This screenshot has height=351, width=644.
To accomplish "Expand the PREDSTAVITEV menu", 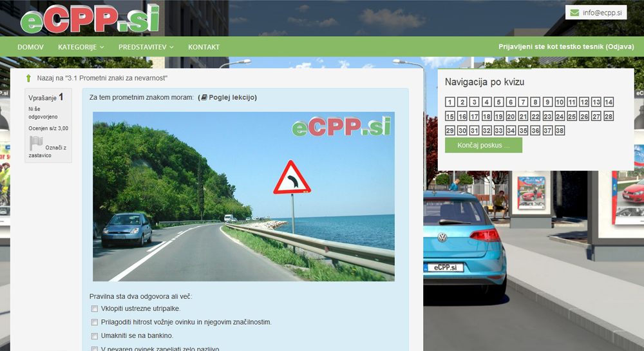I will 146,47.
